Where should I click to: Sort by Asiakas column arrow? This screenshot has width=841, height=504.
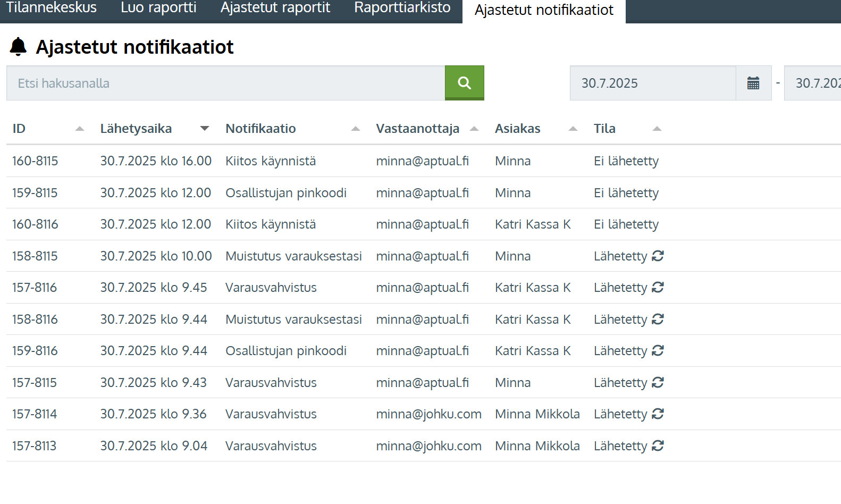[x=573, y=129]
